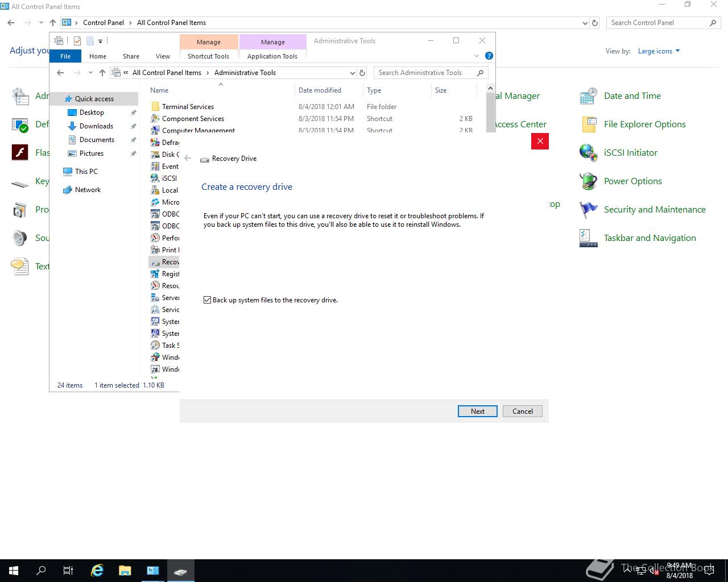Screen dimensions: 728x582
Task: Launch Internet Explorer from taskbar
Action: tap(97, 571)
